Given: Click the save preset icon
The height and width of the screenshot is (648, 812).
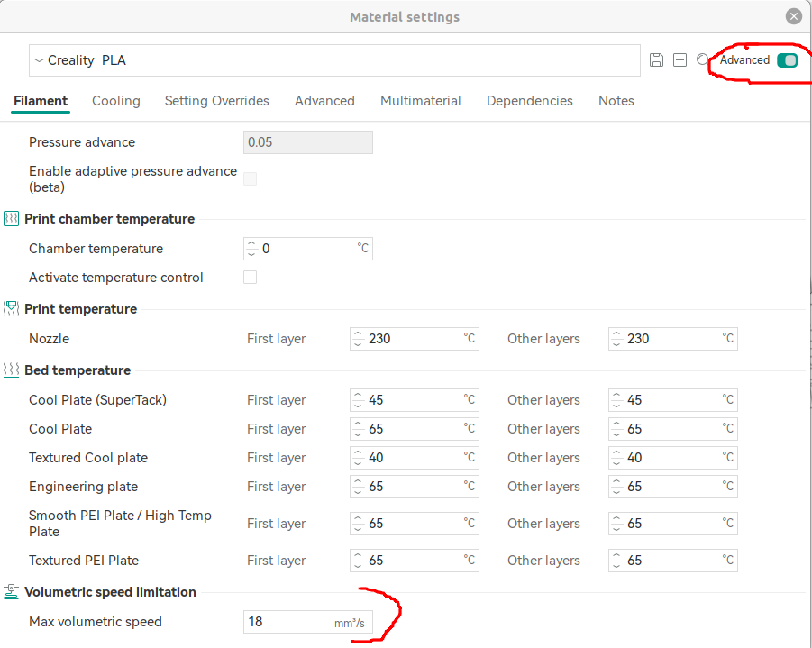Looking at the screenshot, I should coord(656,60).
